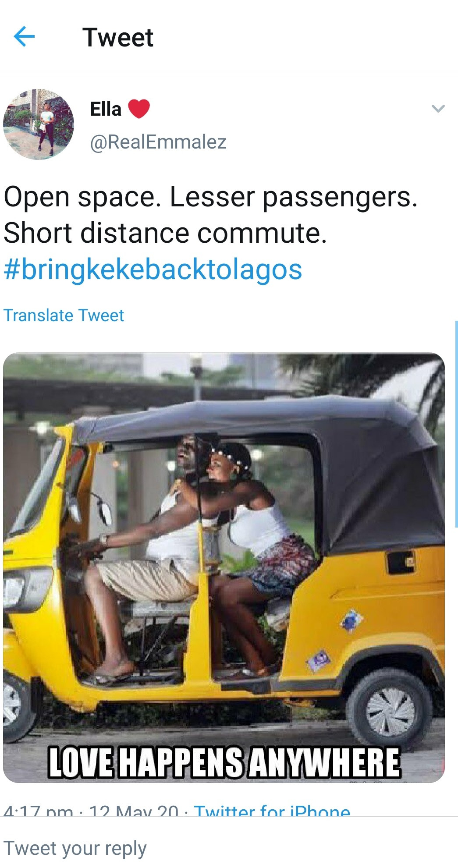This screenshot has width=458, height=868.
Task: Tap the Tweet header title
Action: [118, 37]
